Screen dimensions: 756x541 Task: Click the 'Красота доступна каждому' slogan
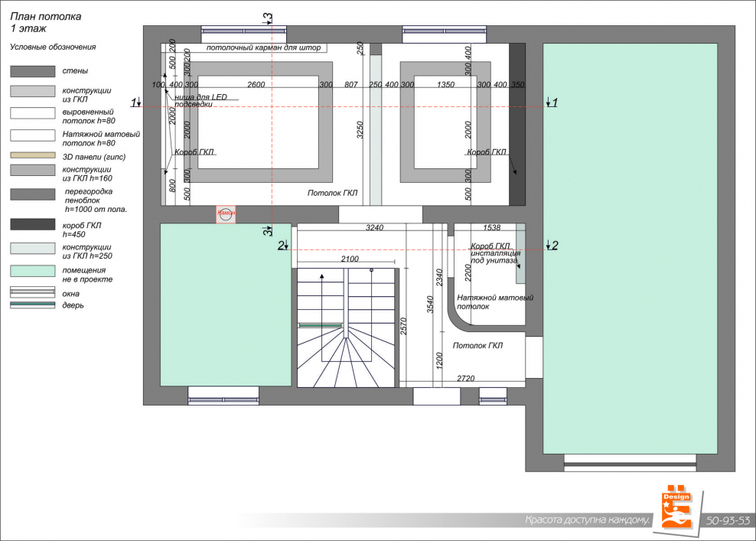coord(587,520)
